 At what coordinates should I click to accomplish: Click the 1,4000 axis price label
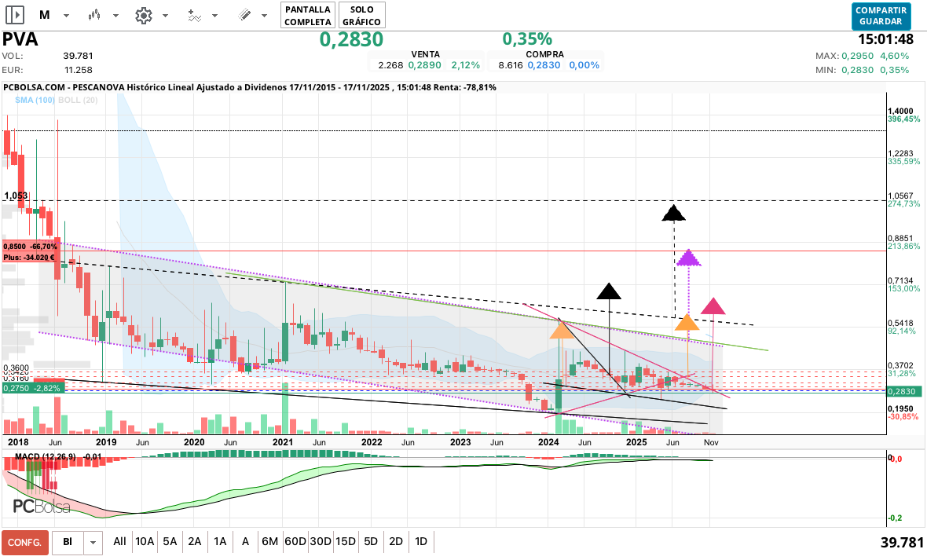coord(900,112)
